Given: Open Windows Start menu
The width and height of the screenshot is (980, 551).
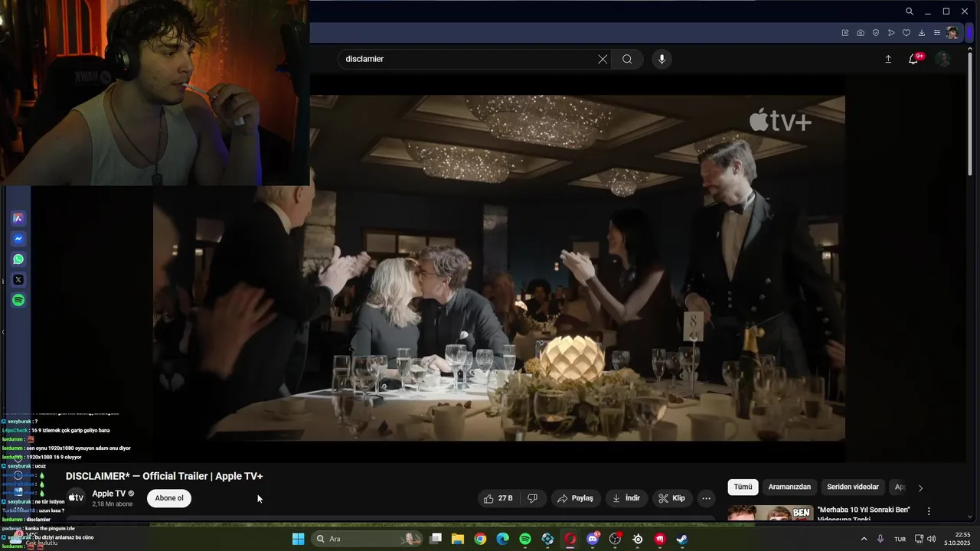Looking at the screenshot, I should 298,539.
